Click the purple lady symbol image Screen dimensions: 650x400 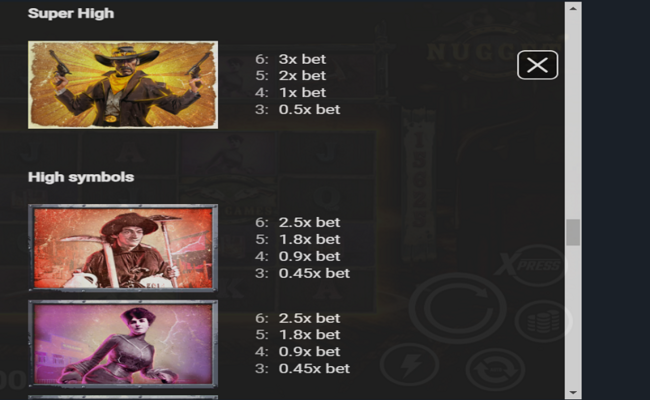pyautogui.click(x=123, y=344)
